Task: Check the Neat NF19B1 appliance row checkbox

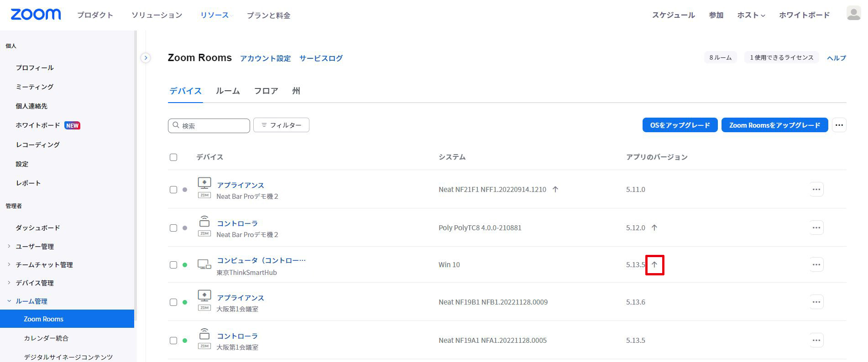Action: click(173, 302)
